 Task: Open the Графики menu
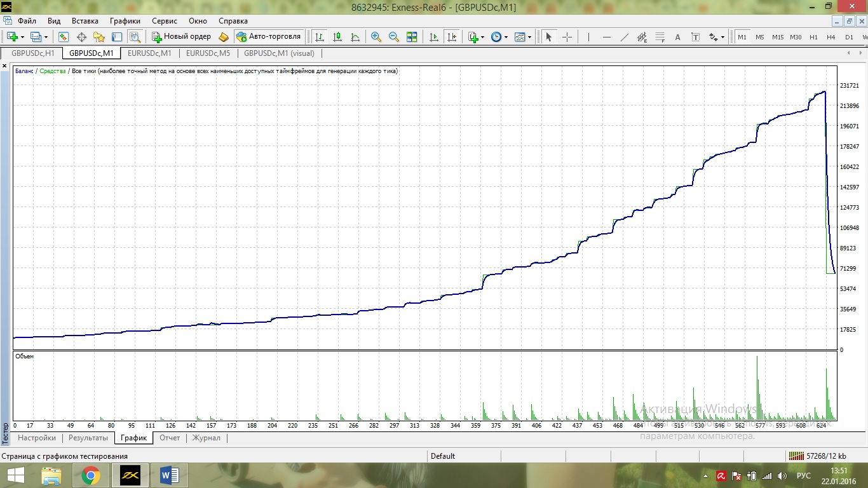click(x=125, y=21)
